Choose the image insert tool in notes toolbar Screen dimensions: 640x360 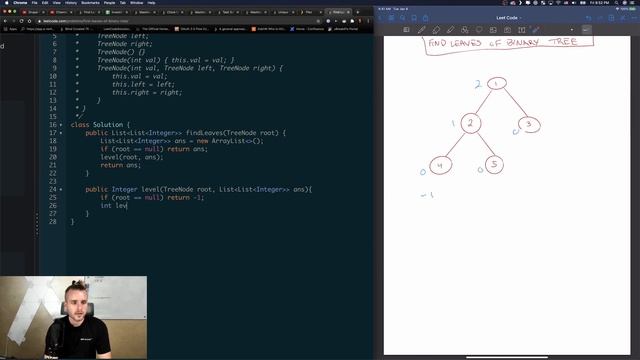pos(493,30)
